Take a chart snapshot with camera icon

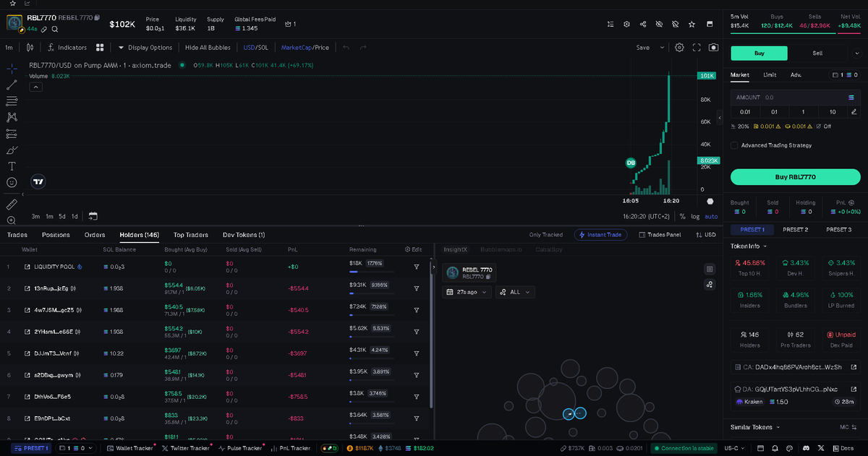[714, 48]
